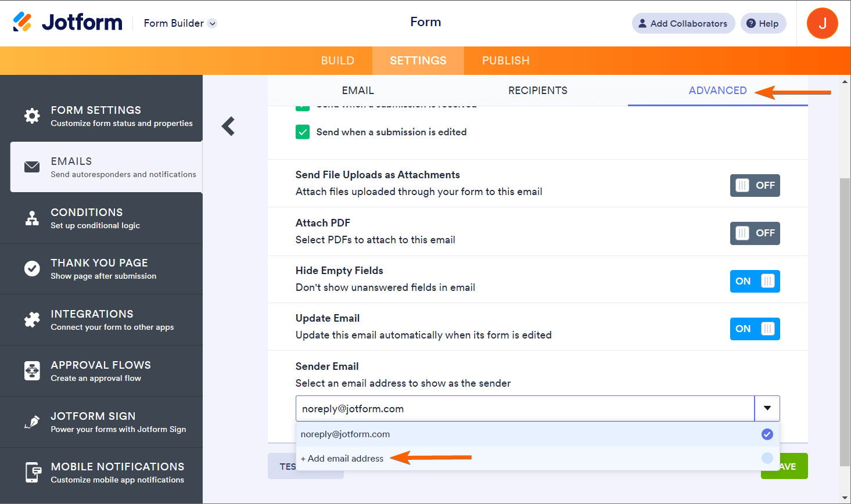This screenshot has width=851, height=504.
Task: Enable the Attach PDF toggle
Action: click(x=755, y=233)
